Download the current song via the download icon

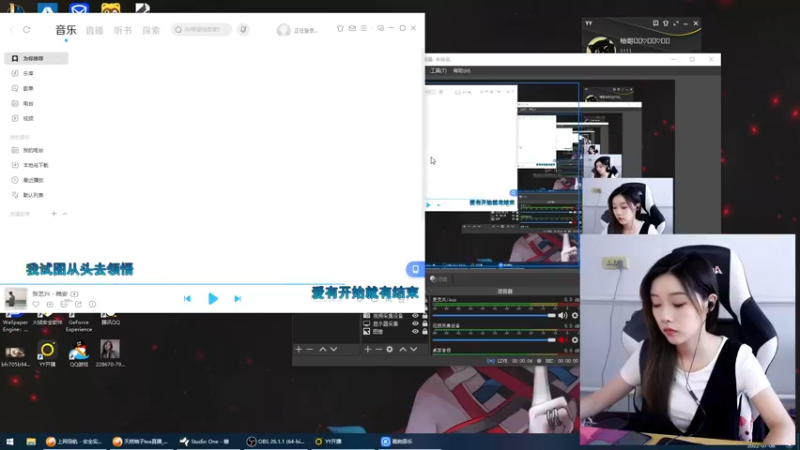[x=50, y=304]
